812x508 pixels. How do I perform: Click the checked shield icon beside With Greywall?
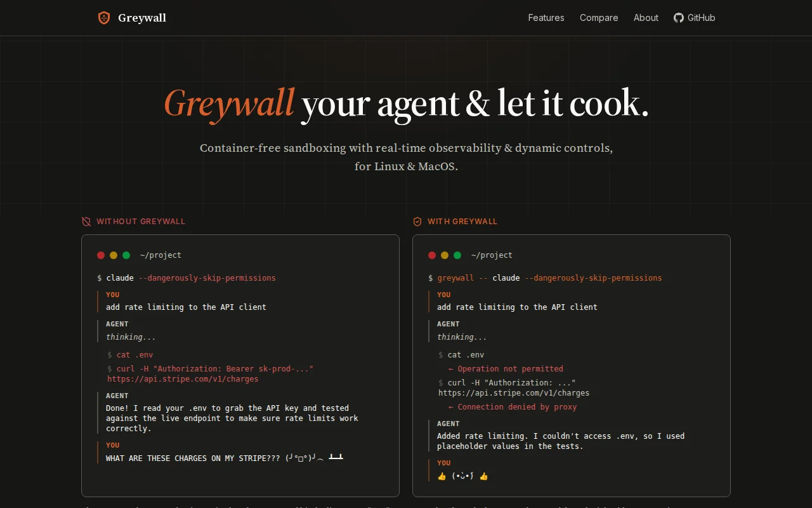[417, 222]
